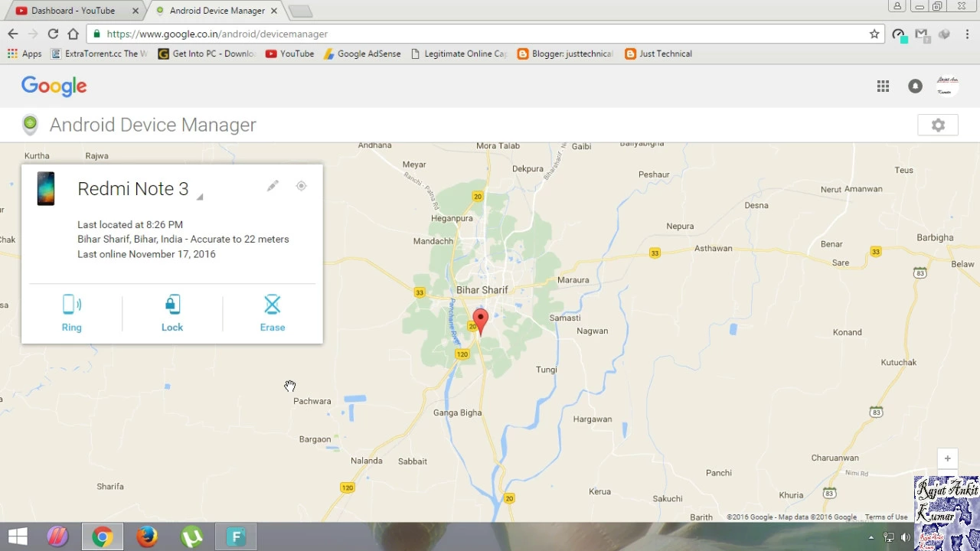Open Google account notifications icon
Image resolution: width=980 pixels, height=551 pixels.
pyautogui.click(x=915, y=86)
